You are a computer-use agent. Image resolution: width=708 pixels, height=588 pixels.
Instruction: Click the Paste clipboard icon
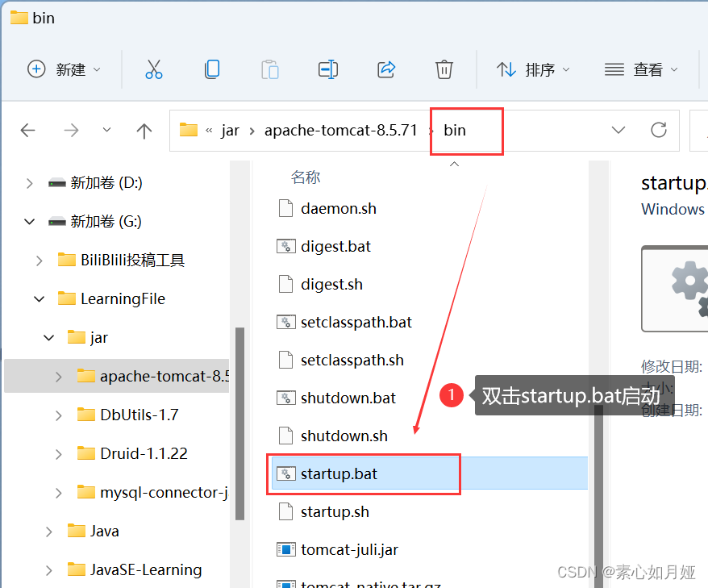[x=270, y=69]
